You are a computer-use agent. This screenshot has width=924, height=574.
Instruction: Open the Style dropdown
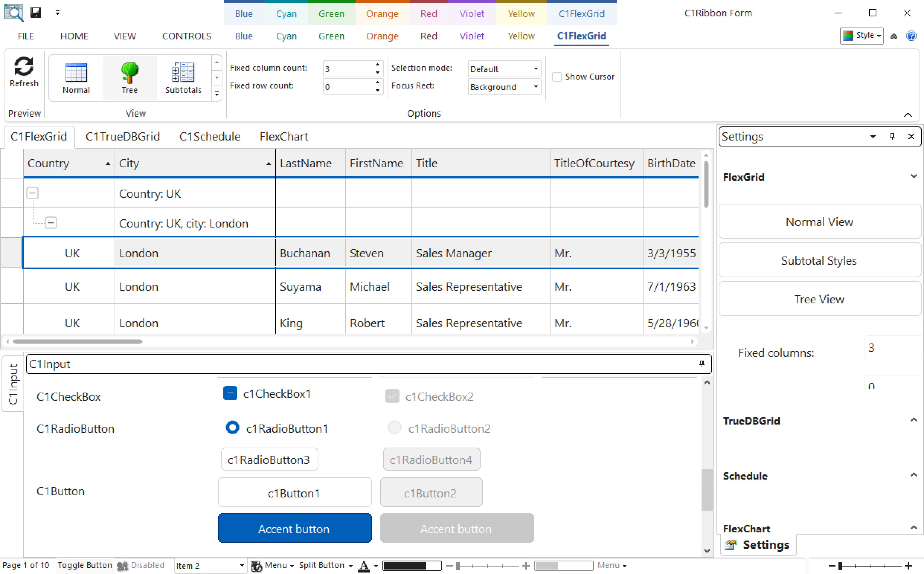(x=862, y=36)
